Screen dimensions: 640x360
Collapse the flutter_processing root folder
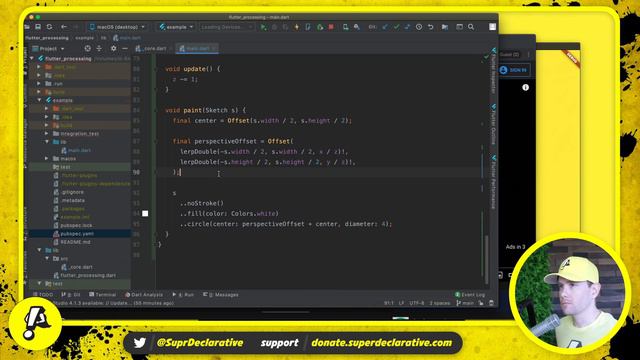point(33,59)
